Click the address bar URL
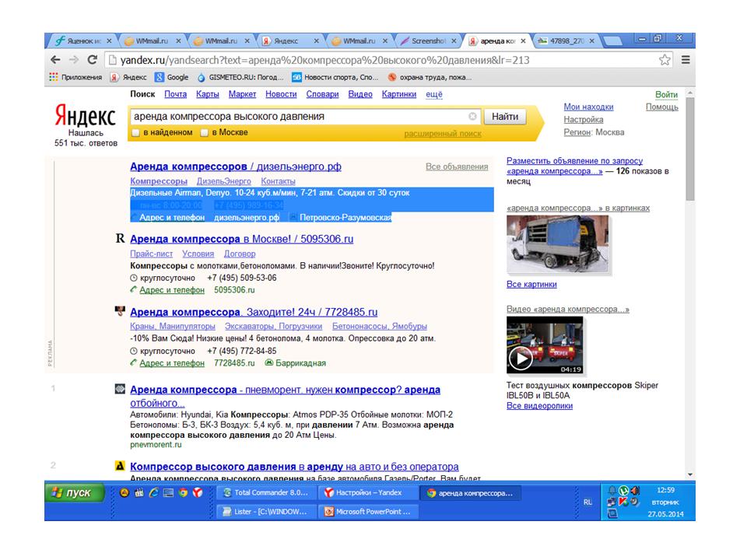Screen dimensions: 747x560 pyautogui.click(x=325, y=60)
